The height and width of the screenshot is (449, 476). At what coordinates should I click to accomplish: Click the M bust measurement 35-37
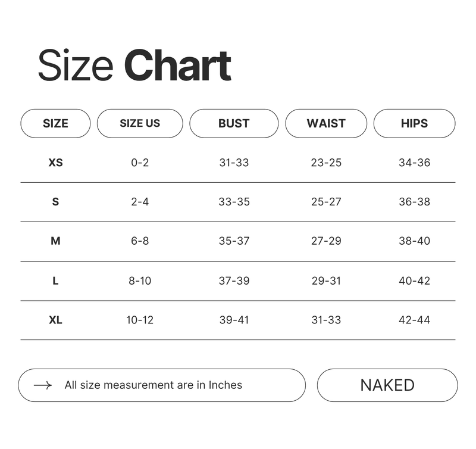click(x=234, y=241)
